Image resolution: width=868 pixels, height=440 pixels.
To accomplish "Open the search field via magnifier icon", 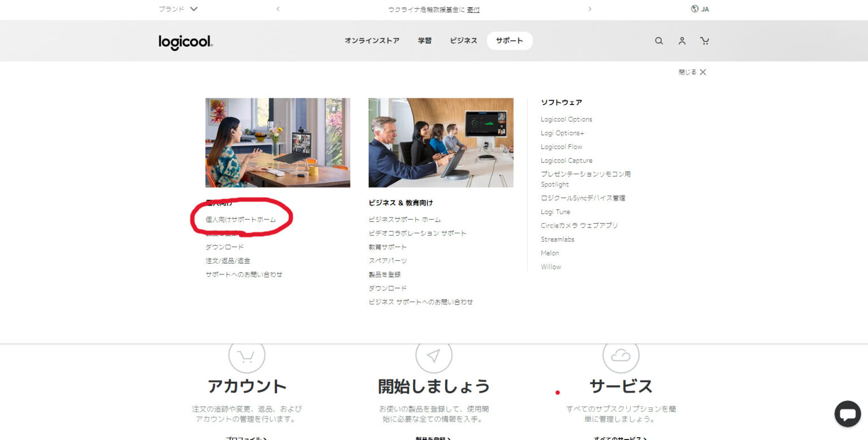I will click(x=659, y=41).
